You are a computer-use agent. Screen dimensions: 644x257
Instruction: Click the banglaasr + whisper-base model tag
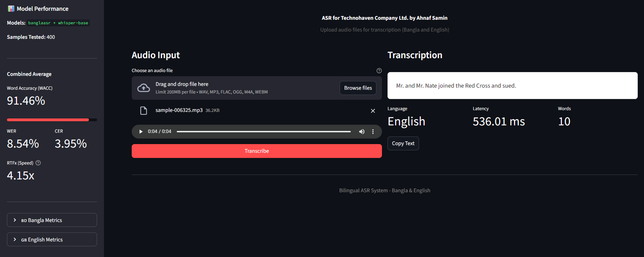click(x=58, y=23)
